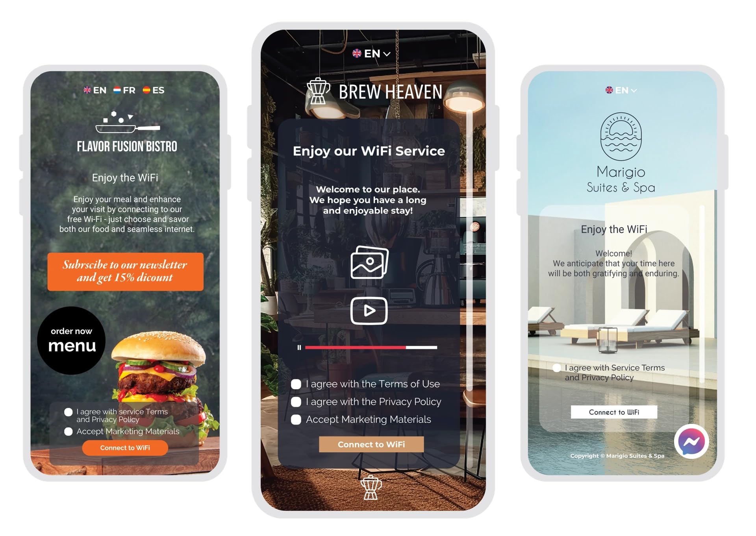This screenshot has width=756, height=536.
Task: Toggle I agree with Terms of Use on Brew Heaven
Action: 296,383
